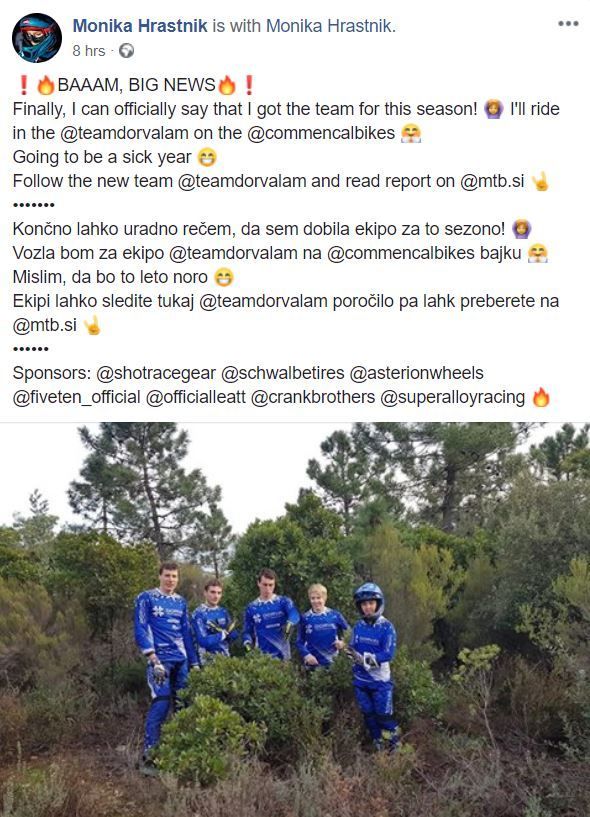Screen dimensions: 590x817
Task: Click the rider wearing the blue helmet
Action: (374, 664)
